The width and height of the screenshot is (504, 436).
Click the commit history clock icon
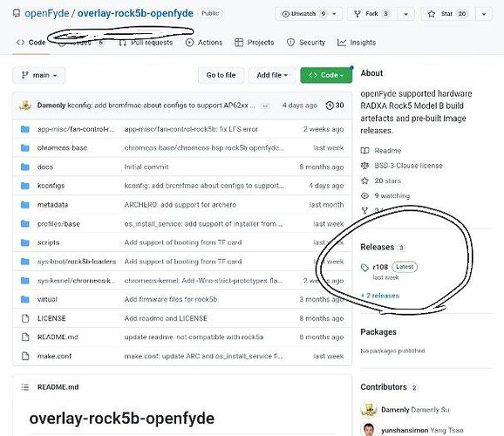(329, 106)
